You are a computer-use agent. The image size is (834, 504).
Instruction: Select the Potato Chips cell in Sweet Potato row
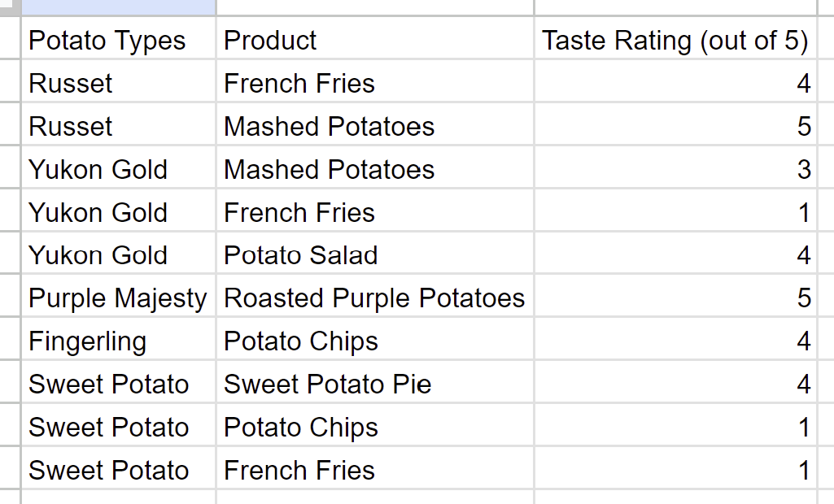[x=375, y=425]
